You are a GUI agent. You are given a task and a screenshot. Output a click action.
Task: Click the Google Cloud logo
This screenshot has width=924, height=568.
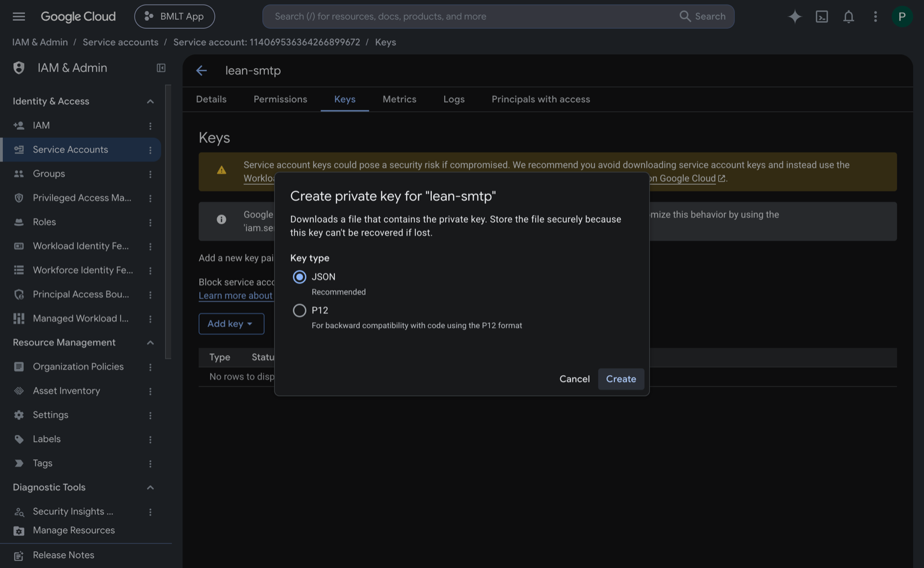click(x=78, y=17)
